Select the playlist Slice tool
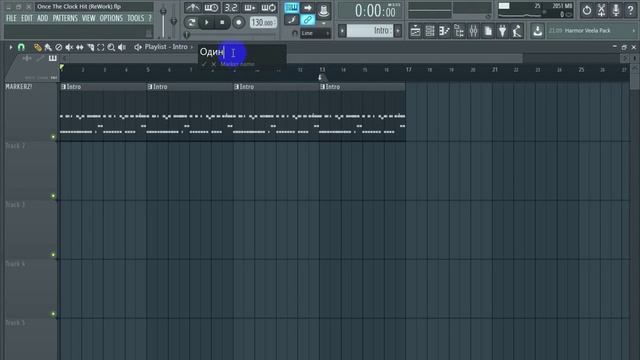The width and height of the screenshot is (640, 360). (90, 47)
